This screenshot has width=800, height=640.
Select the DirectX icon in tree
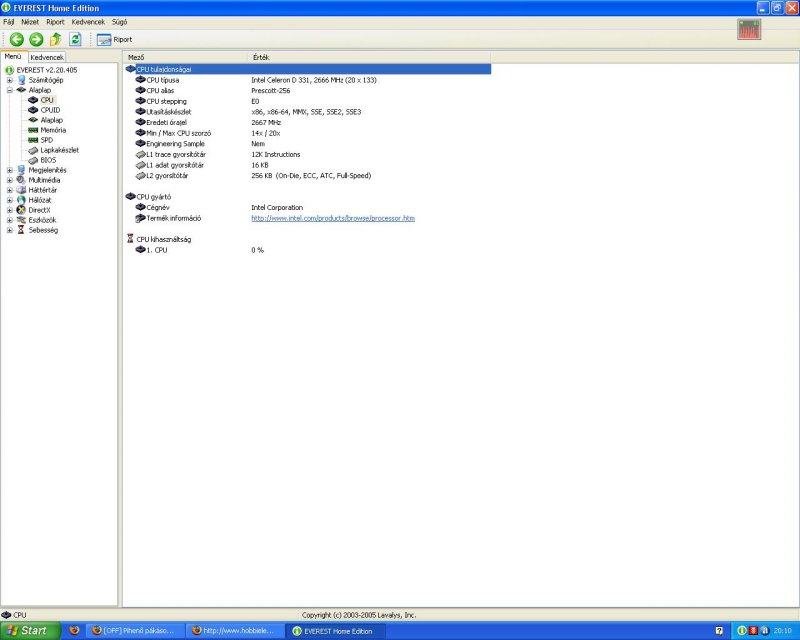point(21,210)
